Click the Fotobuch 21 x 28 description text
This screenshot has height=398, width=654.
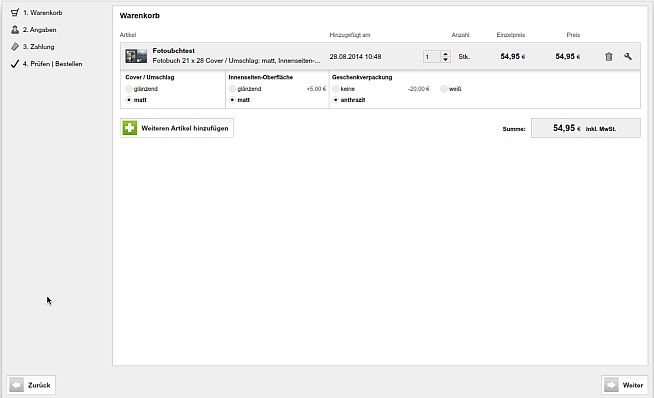236,61
